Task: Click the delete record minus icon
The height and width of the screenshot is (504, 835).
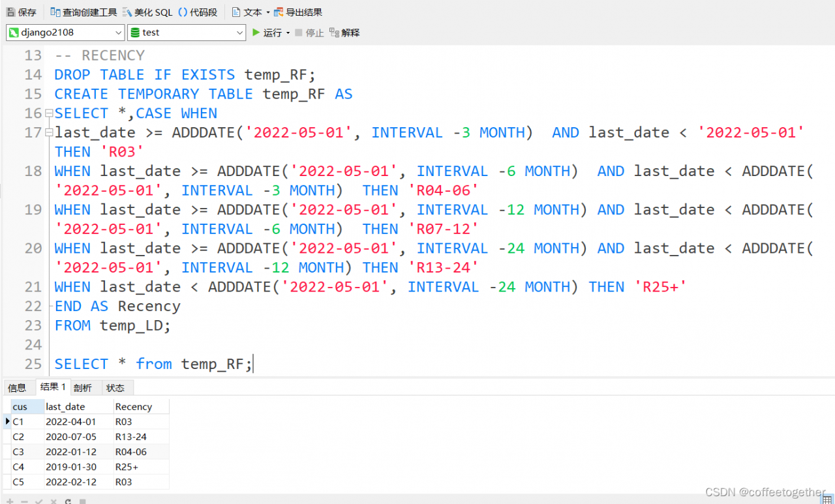Action: (24, 501)
